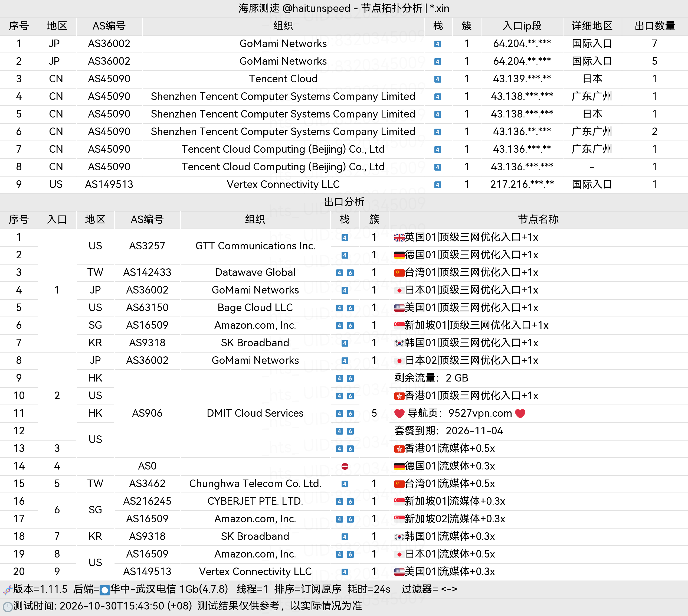Select the 剩余流量：2 GB row text
Screen dimensions: 688x616
tap(431, 378)
